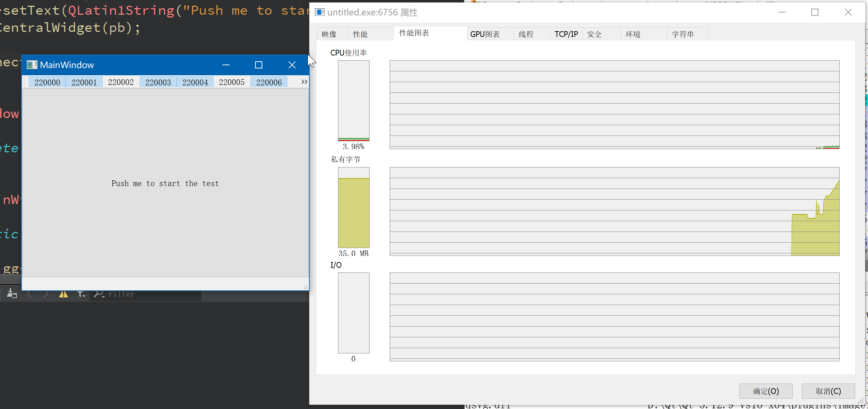Viewport: 868px width, 409px height.
Task: Click the MainWindow title bar icon
Action: click(32, 65)
